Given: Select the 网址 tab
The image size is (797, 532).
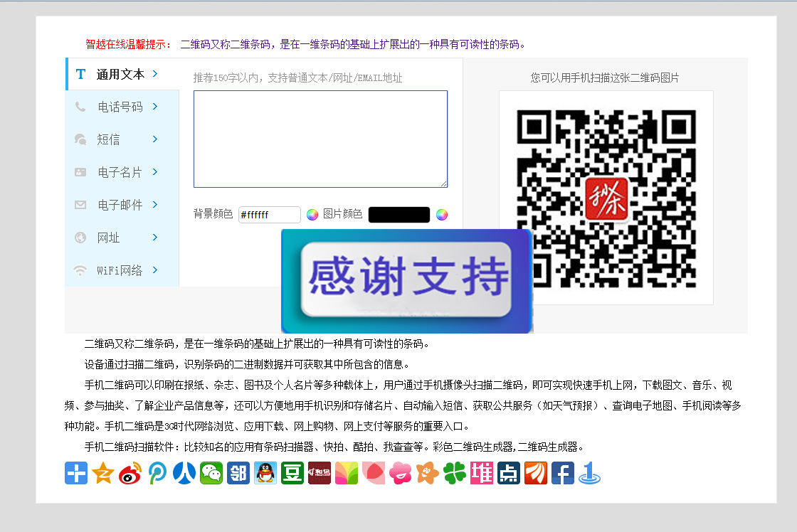Looking at the screenshot, I should (x=122, y=238).
